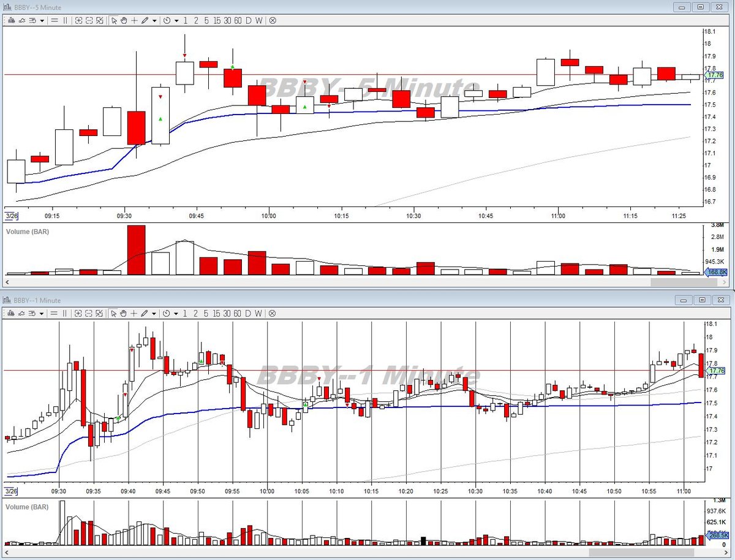Select the Weekly (W) timeframe in 1 Minute chart toolbar
The height and width of the screenshot is (560, 735).
click(258, 313)
